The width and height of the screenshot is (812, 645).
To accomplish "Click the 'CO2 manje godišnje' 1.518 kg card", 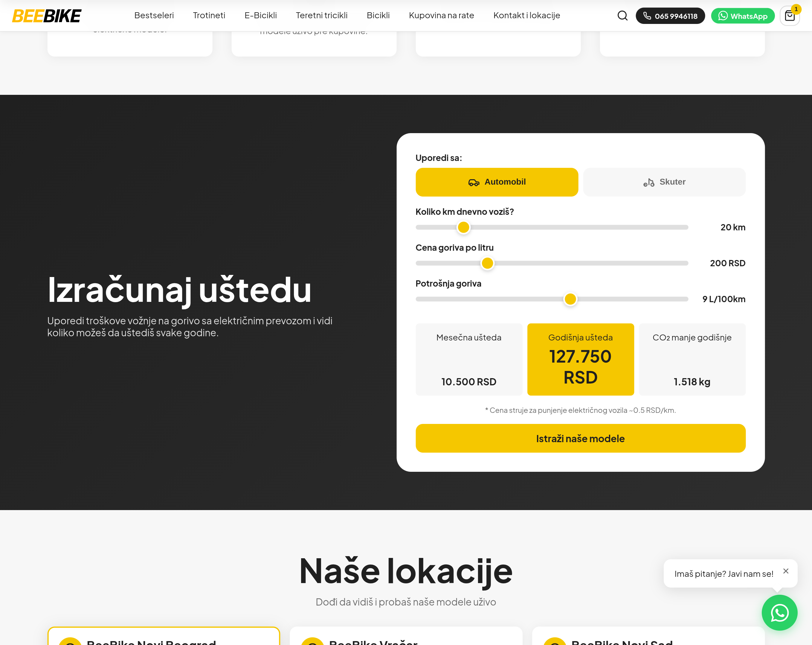I will 692,359.
